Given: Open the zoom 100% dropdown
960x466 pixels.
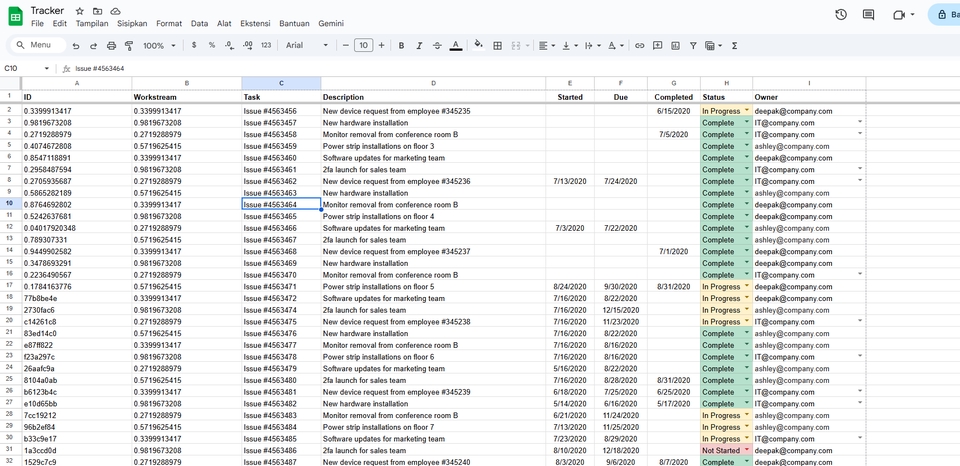Looking at the screenshot, I should tap(158, 45).
